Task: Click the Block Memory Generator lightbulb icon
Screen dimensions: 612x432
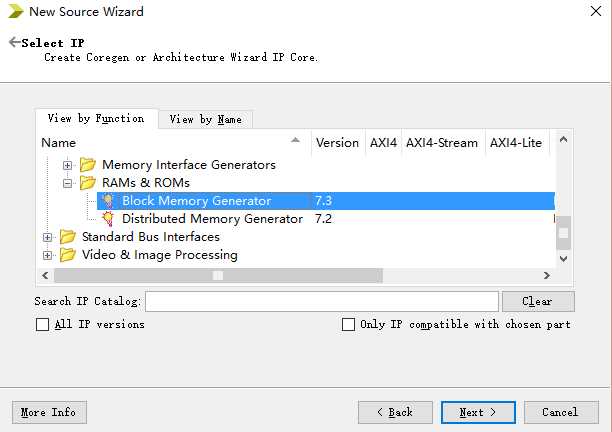Action: tap(108, 201)
